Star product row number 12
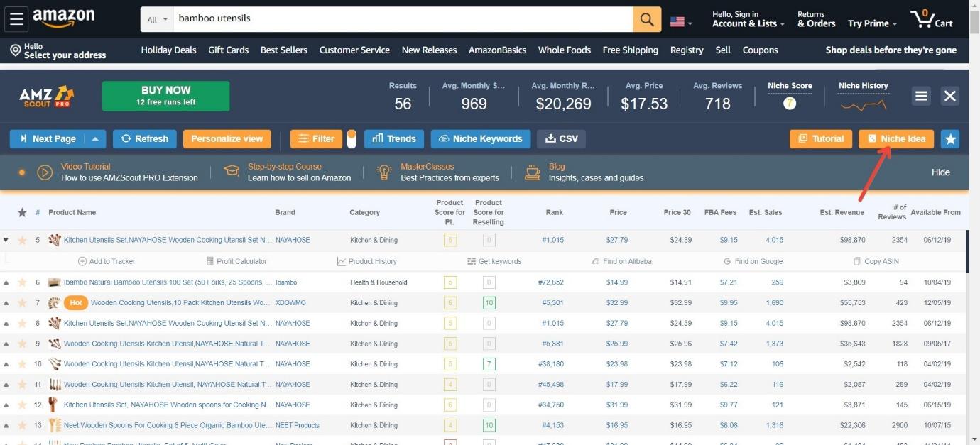This screenshot has height=445, width=980. tap(22, 405)
